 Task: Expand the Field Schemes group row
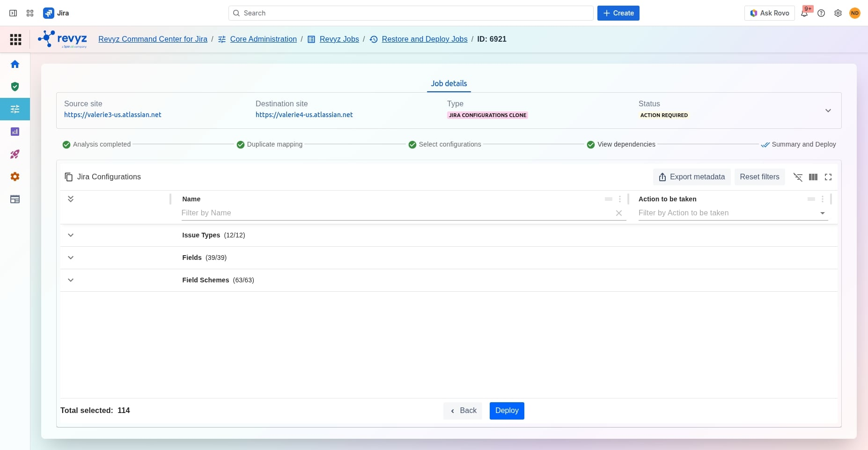click(71, 280)
